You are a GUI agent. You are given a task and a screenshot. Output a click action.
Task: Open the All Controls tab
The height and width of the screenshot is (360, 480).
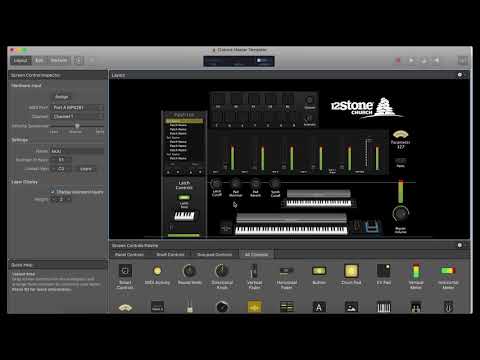click(x=256, y=254)
